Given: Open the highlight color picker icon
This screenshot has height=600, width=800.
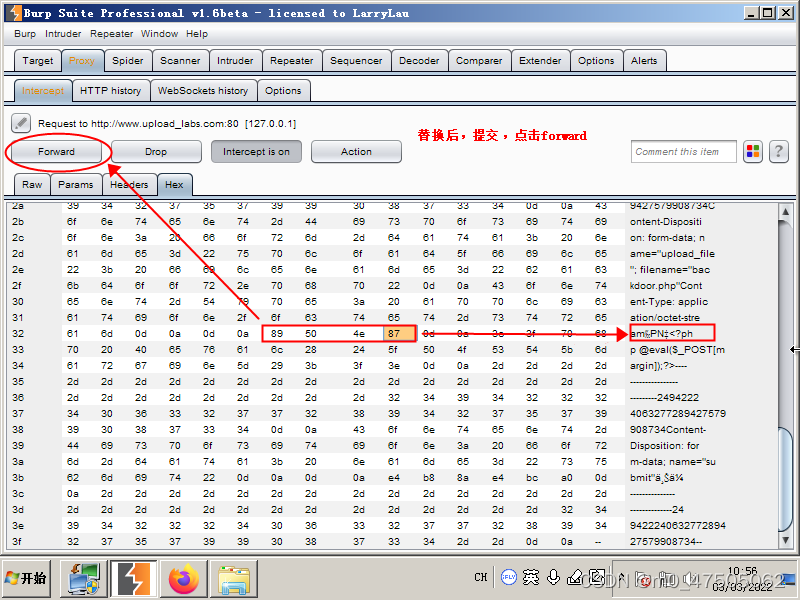Looking at the screenshot, I should click(753, 152).
